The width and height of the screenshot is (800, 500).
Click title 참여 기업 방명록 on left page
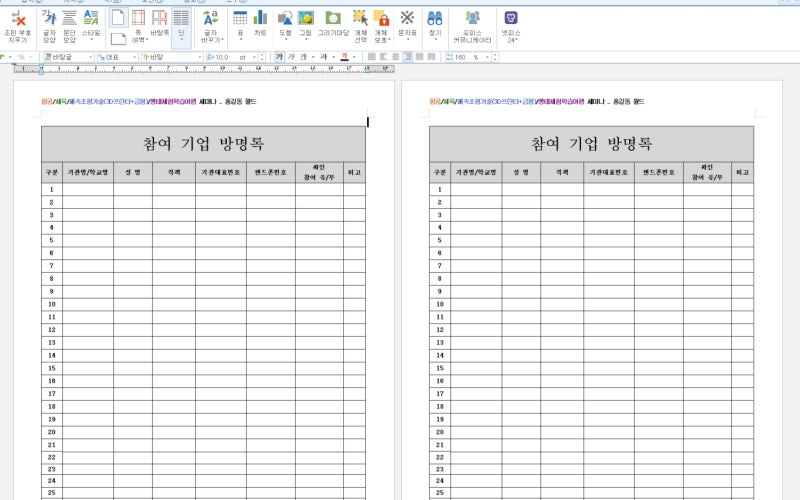[x=203, y=144]
